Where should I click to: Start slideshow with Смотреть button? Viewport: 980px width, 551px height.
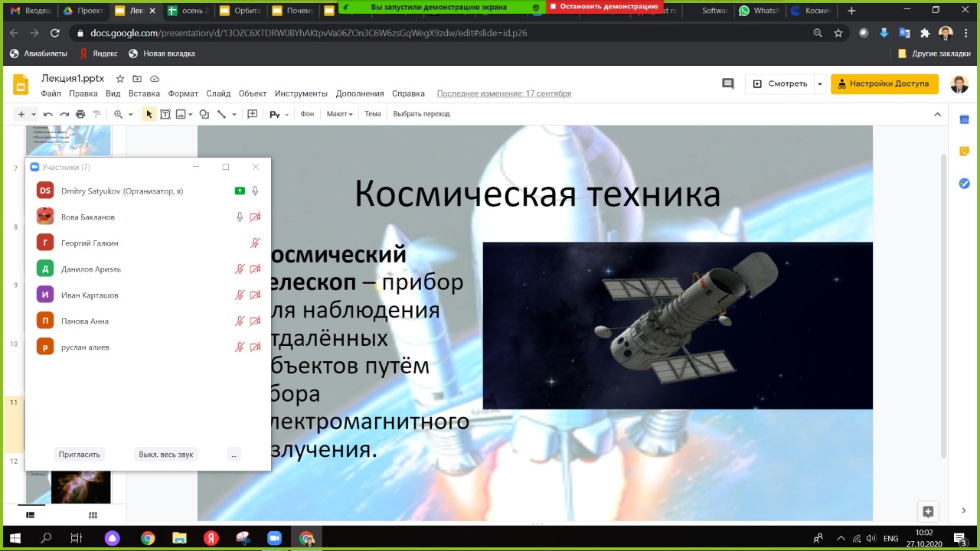779,83
